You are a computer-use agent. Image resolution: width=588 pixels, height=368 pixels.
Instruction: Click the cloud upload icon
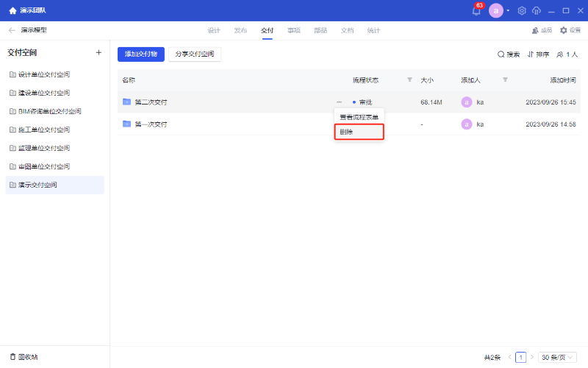tap(537, 11)
